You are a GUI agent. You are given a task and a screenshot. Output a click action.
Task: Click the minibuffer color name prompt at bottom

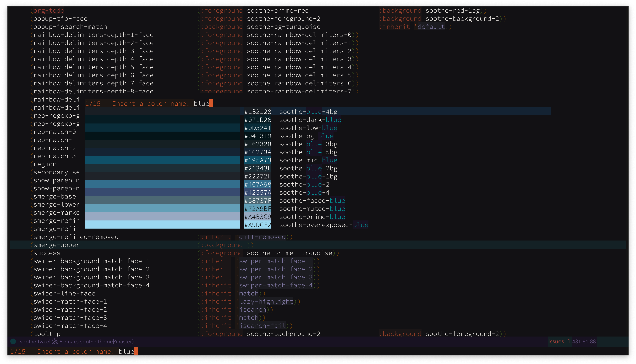[x=126, y=352]
